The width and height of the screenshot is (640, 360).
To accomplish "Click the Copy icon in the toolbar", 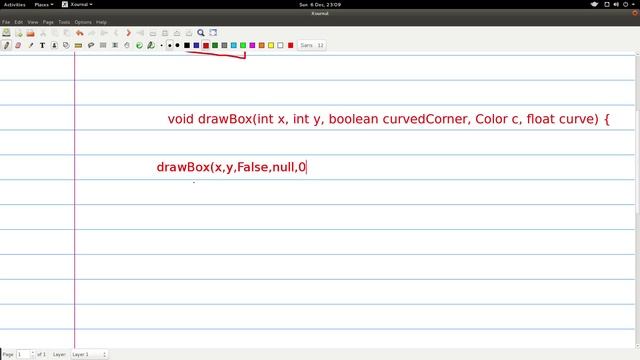I will [x=55, y=33].
